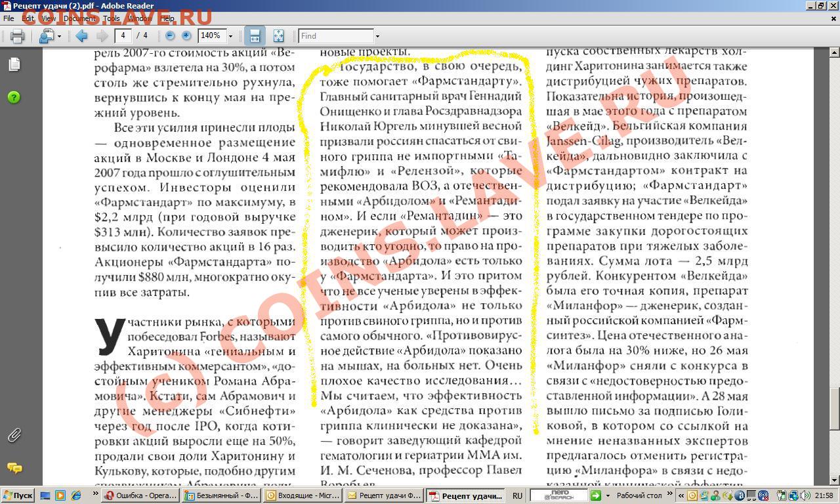Click the blue round 'a' tray icon

(x=740, y=496)
